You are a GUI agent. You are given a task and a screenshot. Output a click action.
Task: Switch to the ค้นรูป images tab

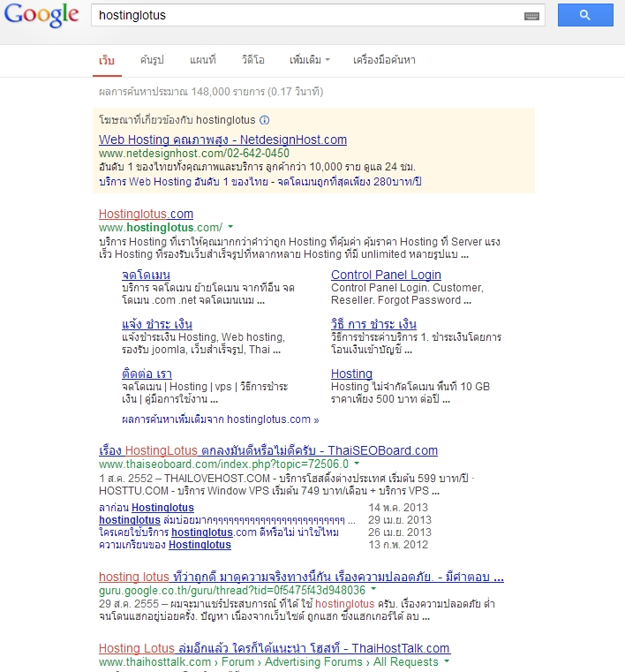152,60
